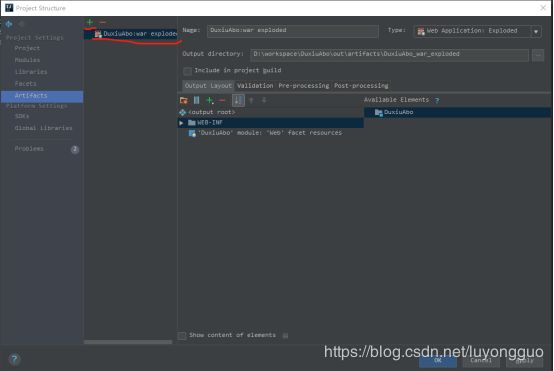The width and height of the screenshot is (554, 371).
Task: Toggle sort elements by names and types
Action: click(x=238, y=100)
